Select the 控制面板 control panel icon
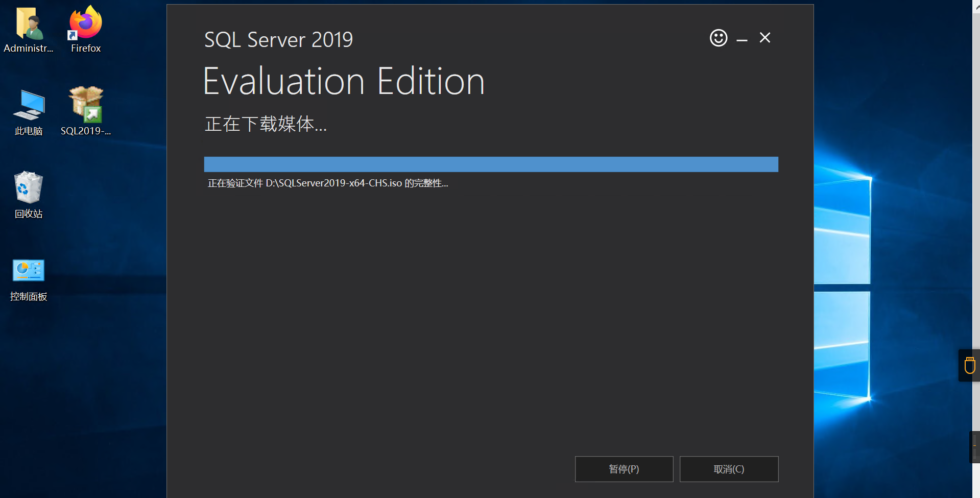 pyautogui.click(x=29, y=280)
